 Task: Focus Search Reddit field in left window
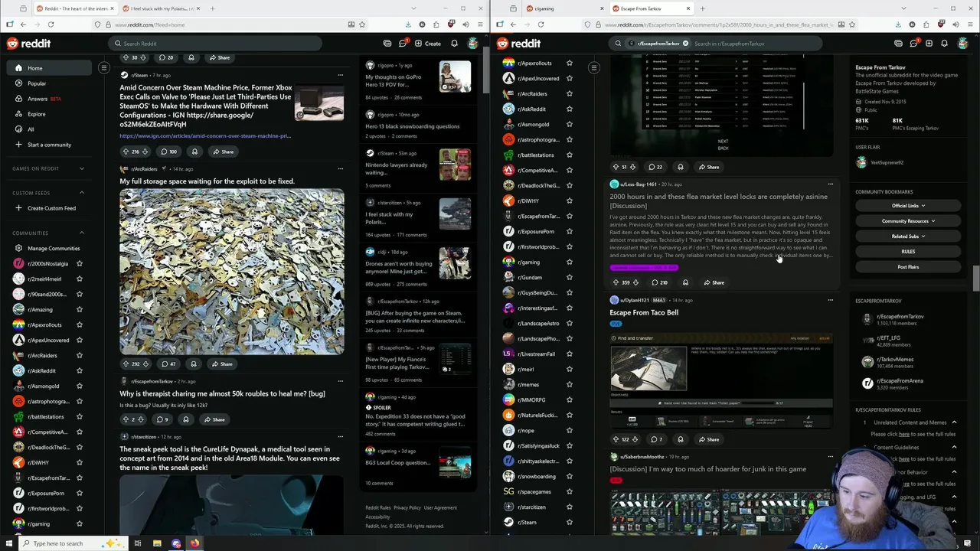(214, 44)
